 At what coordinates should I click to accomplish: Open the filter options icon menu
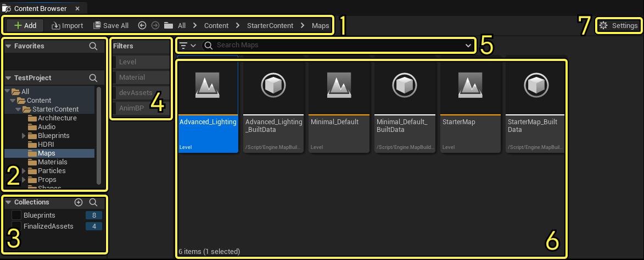tap(188, 45)
